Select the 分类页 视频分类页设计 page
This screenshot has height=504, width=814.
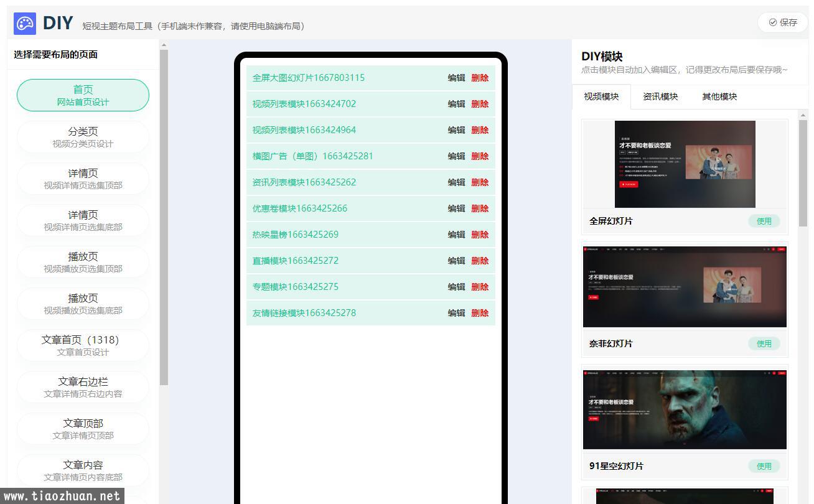coord(83,137)
